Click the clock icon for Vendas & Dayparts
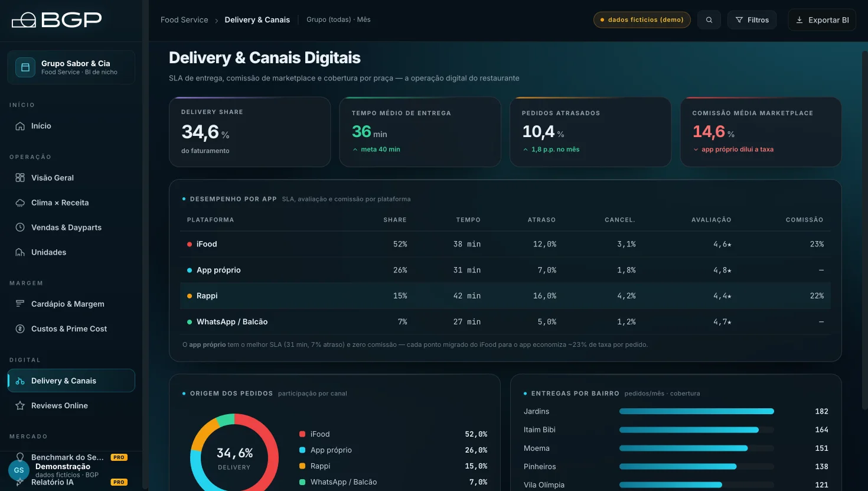This screenshot has height=491, width=868. 20,227
